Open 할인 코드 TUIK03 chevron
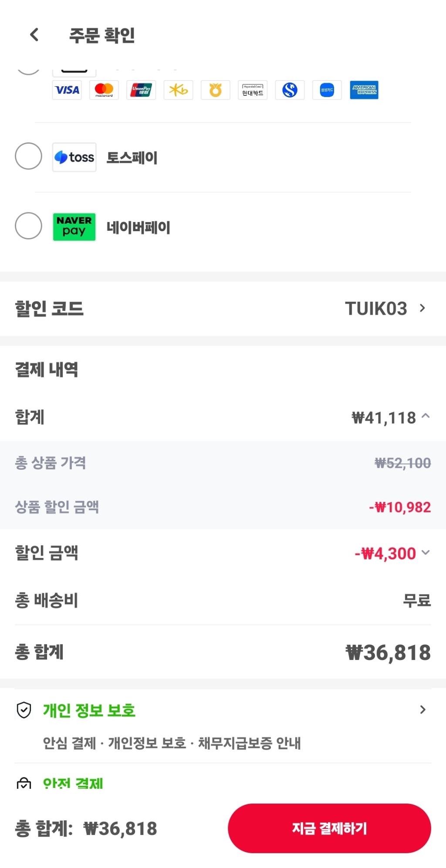The image size is (446, 868). tap(422, 308)
